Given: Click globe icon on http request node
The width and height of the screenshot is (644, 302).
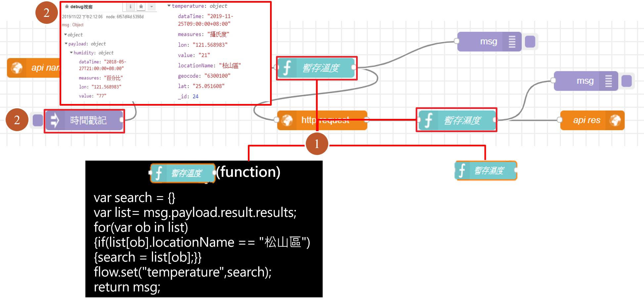Looking at the screenshot, I should (x=287, y=120).
